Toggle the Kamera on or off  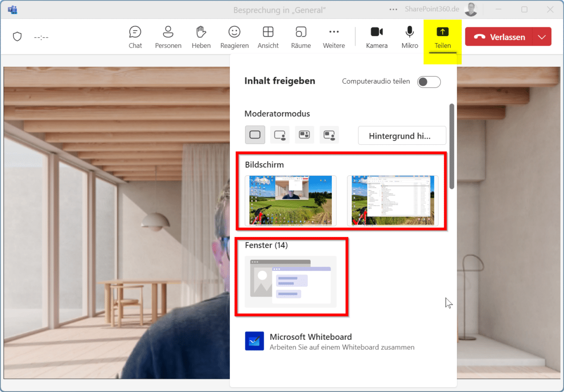[376, 37]
